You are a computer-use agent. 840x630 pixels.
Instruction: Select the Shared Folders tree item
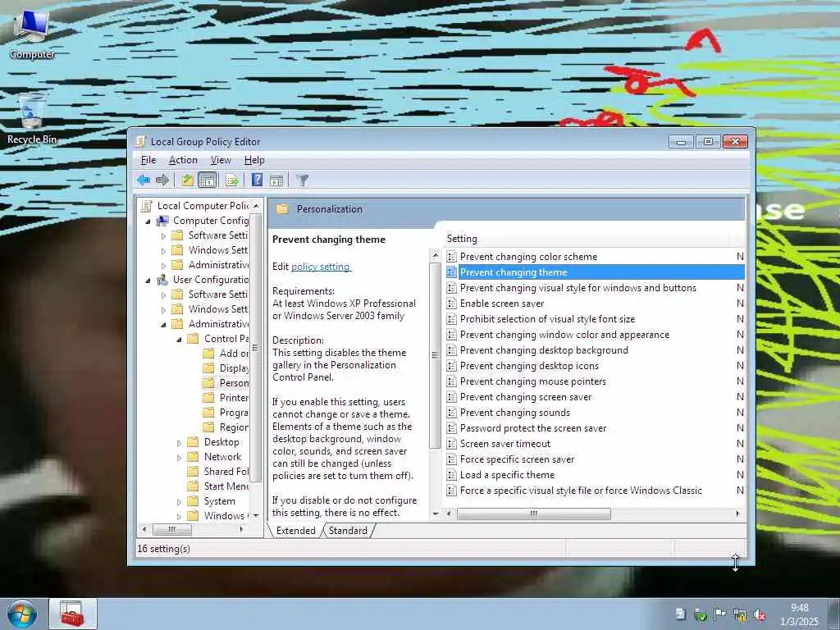click(218, 472)
